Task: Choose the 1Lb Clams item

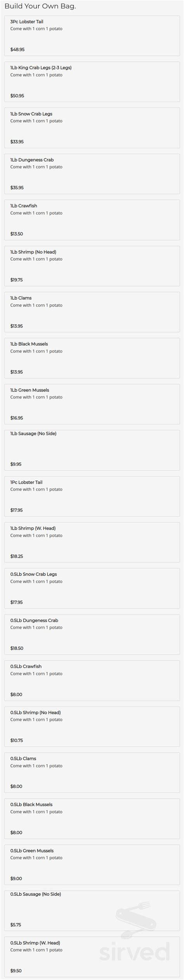Action: coord(92,312)
